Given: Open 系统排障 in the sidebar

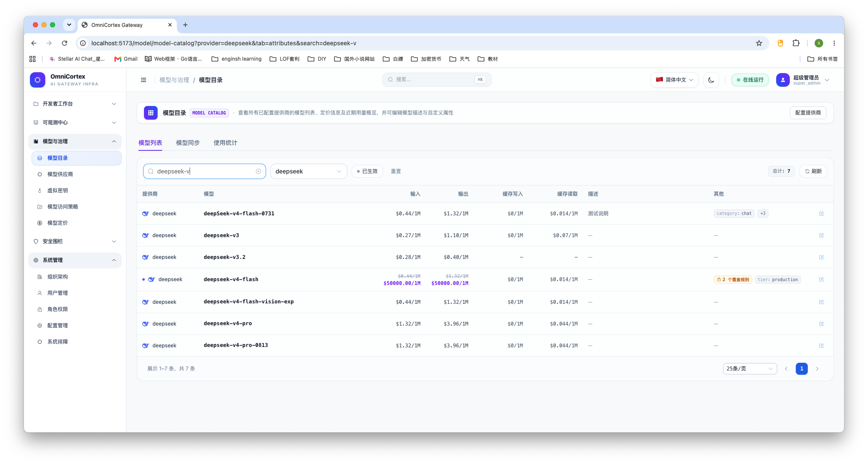Looking at the screenshot, I should pyautogui.click(x=77, y=342).
